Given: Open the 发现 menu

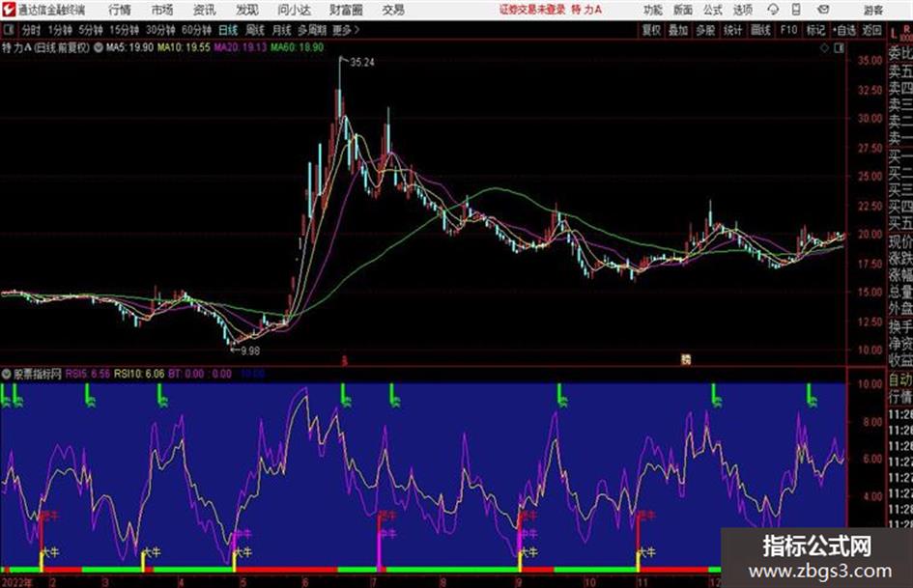Looking at the screenshot, I should pyautogui.click(x=247, y=10).
